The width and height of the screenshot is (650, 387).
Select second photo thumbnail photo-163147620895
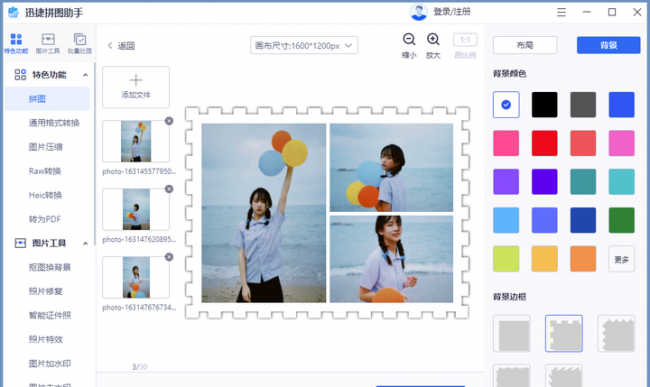(x=136, y=209)
